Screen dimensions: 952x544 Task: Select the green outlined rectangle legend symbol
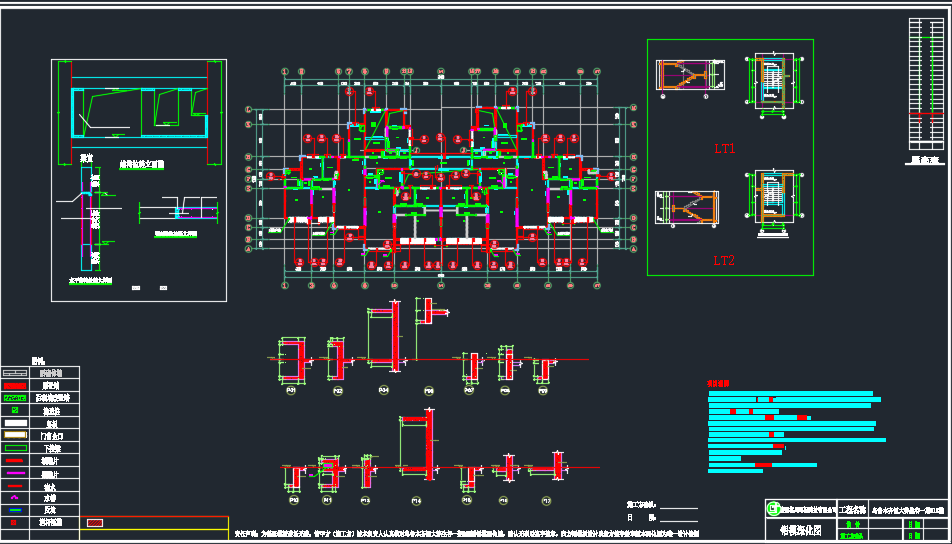point(15,449)
